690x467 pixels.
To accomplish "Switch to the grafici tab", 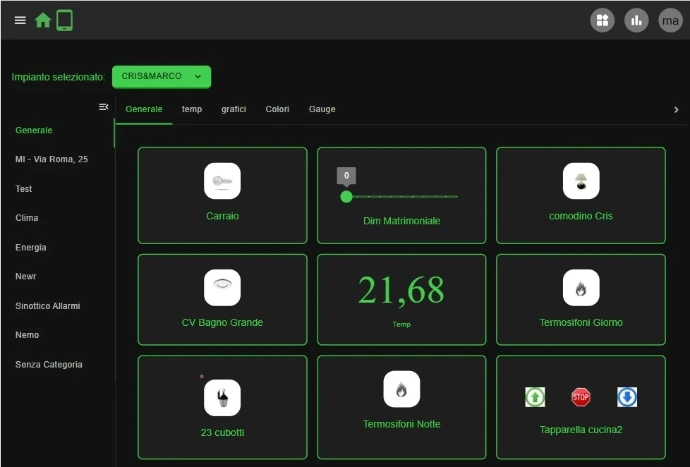I will pyautogui.click(x=233, y=109).
